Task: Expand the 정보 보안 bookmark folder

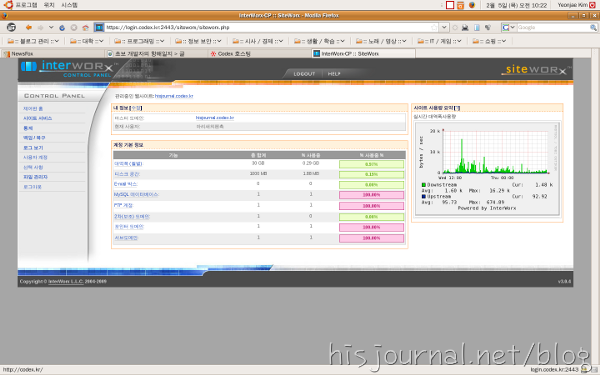Action: click(x=198, y=41)
